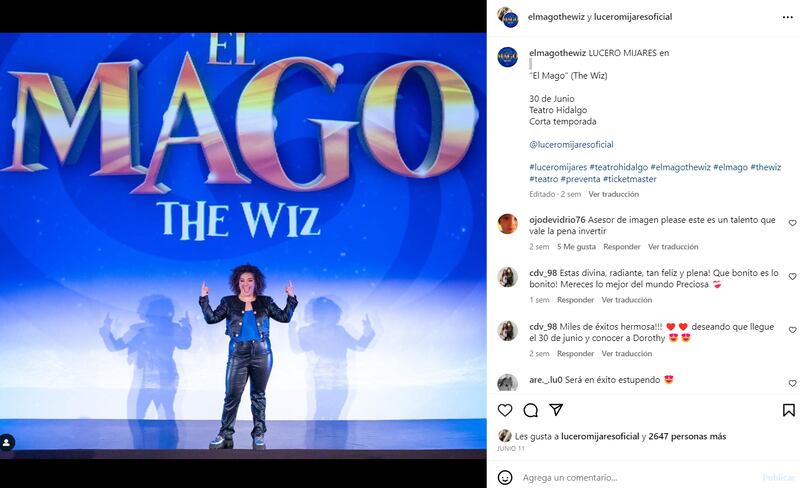This screenshot has width=800, height=488.
Task: Open the #teatrohidalgo hashtag
Action: [618, 167]
